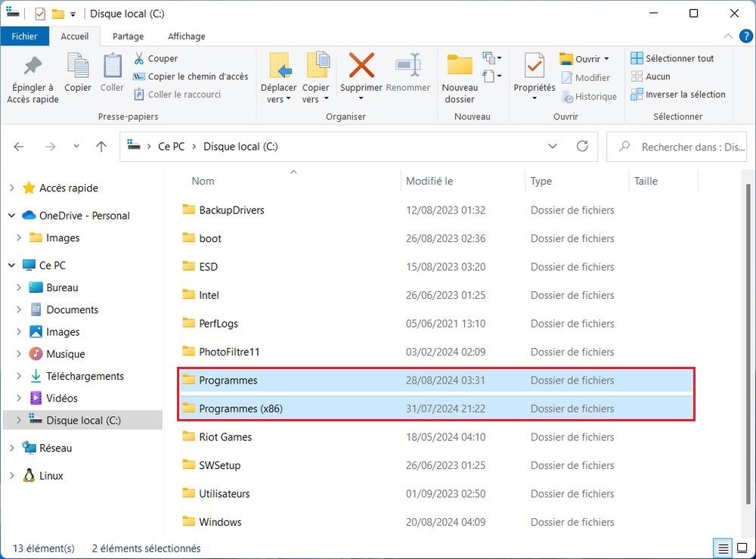Expand Musique in the sidebar

coord(17,353)
